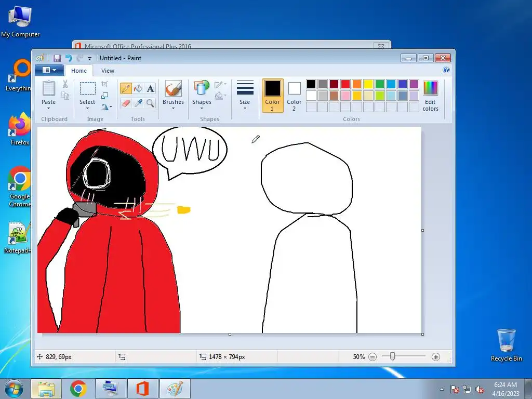
Task: Expand the Rotate or flip dropdown
Action: click(106, 107)
